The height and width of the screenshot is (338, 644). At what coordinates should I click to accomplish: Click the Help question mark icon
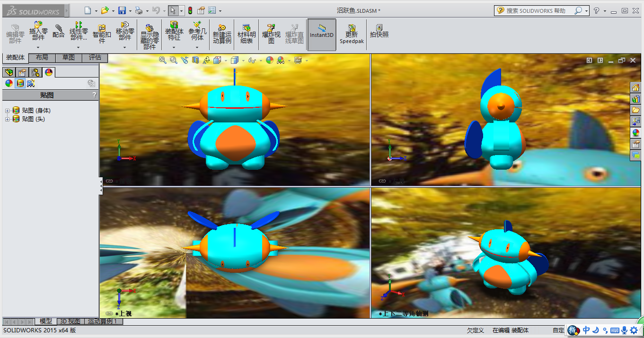597,10
